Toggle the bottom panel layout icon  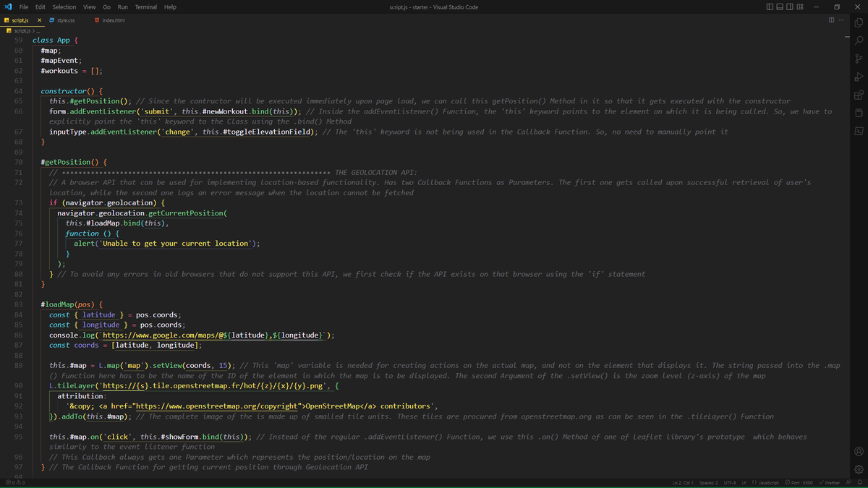coord(780,7)
